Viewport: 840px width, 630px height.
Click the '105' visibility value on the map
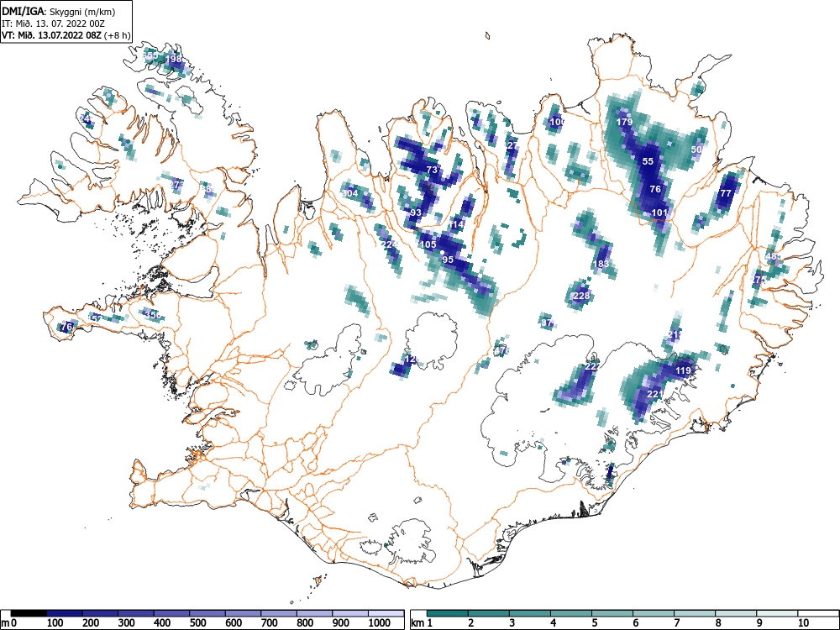tap(428, 244)
